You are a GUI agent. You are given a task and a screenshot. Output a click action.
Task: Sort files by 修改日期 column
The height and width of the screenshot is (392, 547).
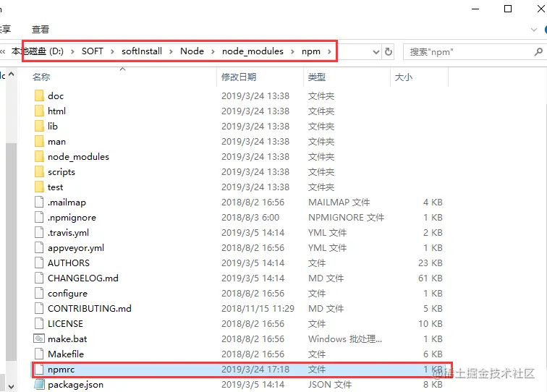point(239,77)
